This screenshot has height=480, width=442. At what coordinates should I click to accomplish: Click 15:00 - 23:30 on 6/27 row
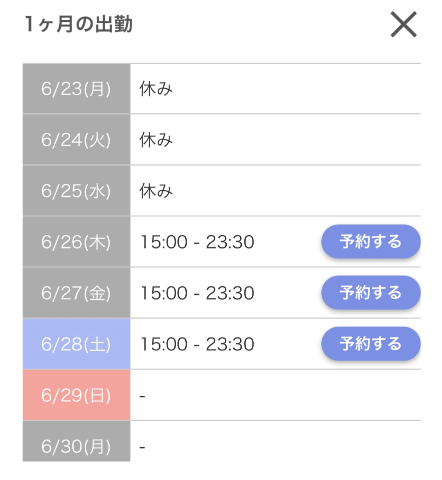[x=197, y=293]
